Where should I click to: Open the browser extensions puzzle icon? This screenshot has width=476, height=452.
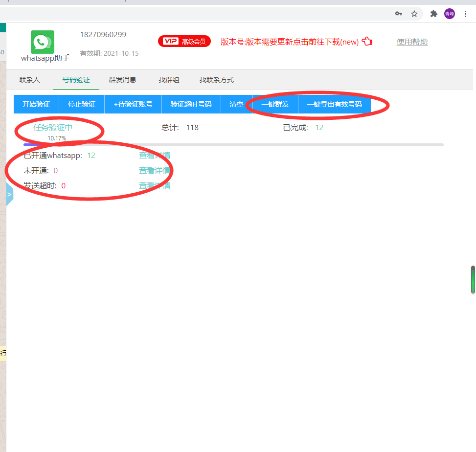pyautogui.click(x=433, y=14)
